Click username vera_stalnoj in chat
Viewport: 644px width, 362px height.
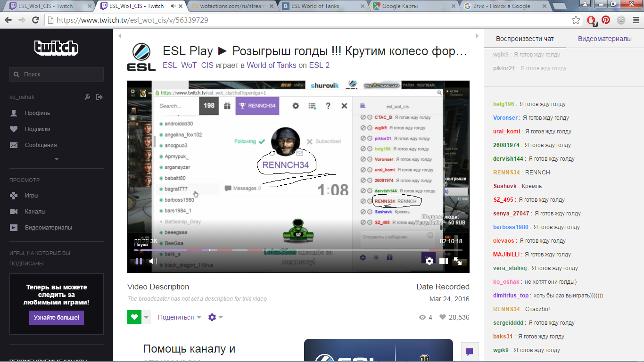pyautogui.click(x=510, y=268)
